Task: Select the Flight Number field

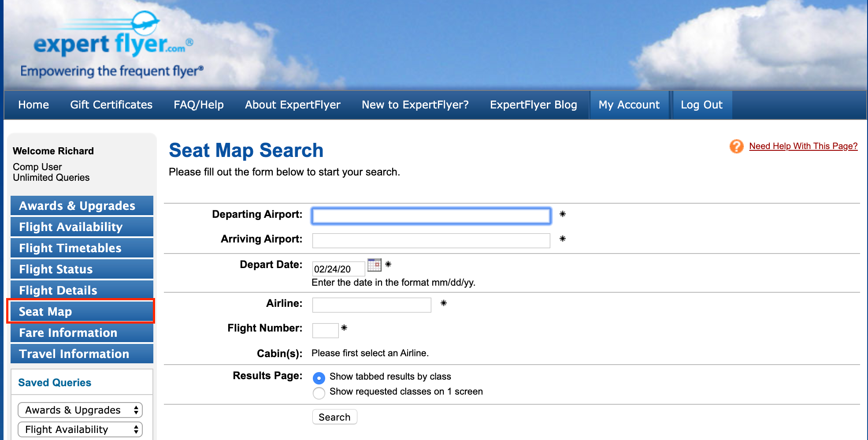Action: pos(325,330)
